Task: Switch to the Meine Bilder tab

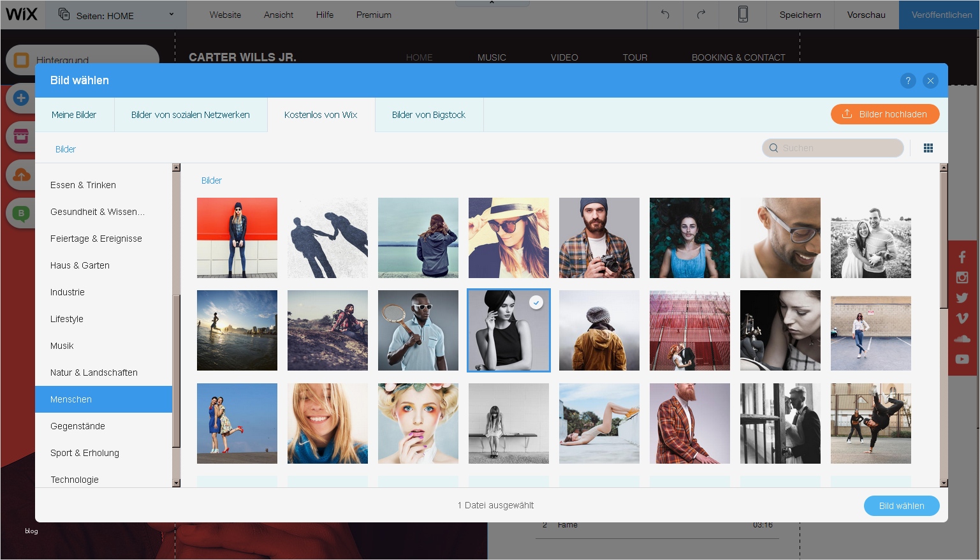Action: click(x=74, y=115)
